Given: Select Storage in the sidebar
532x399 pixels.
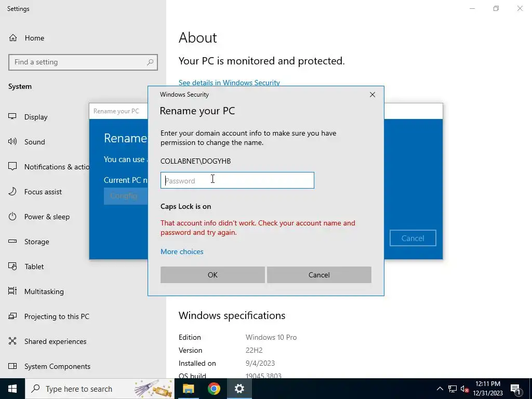Looking at the screenshot, I should pyautogui.click(x=37, y=242).
